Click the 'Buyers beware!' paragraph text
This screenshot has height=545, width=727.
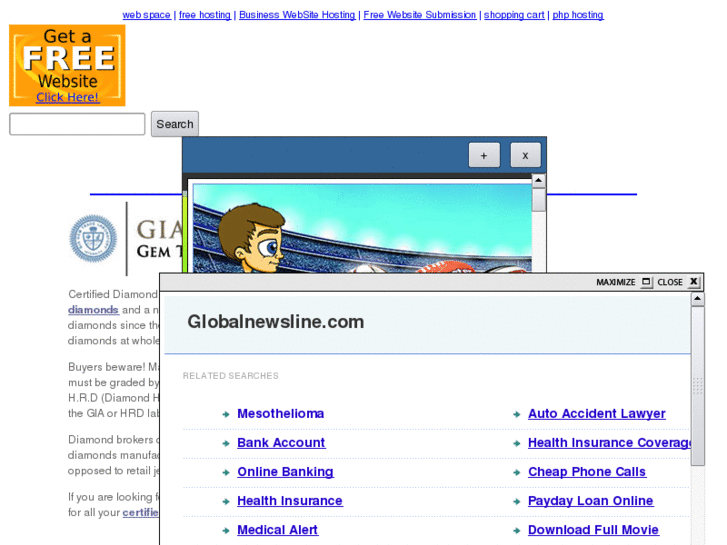114,390
